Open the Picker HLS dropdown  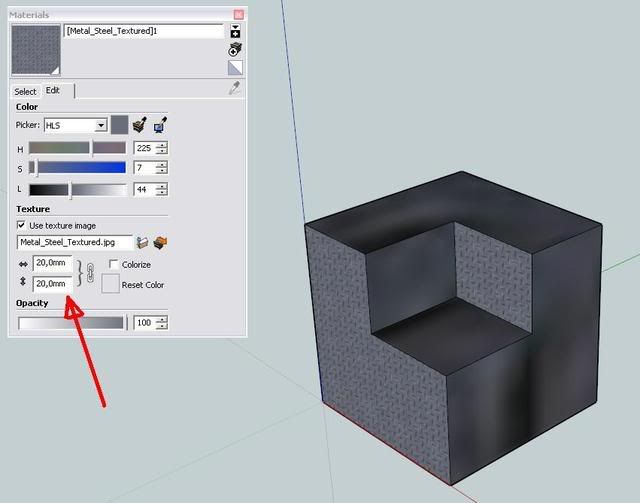(x=101, y=125)
